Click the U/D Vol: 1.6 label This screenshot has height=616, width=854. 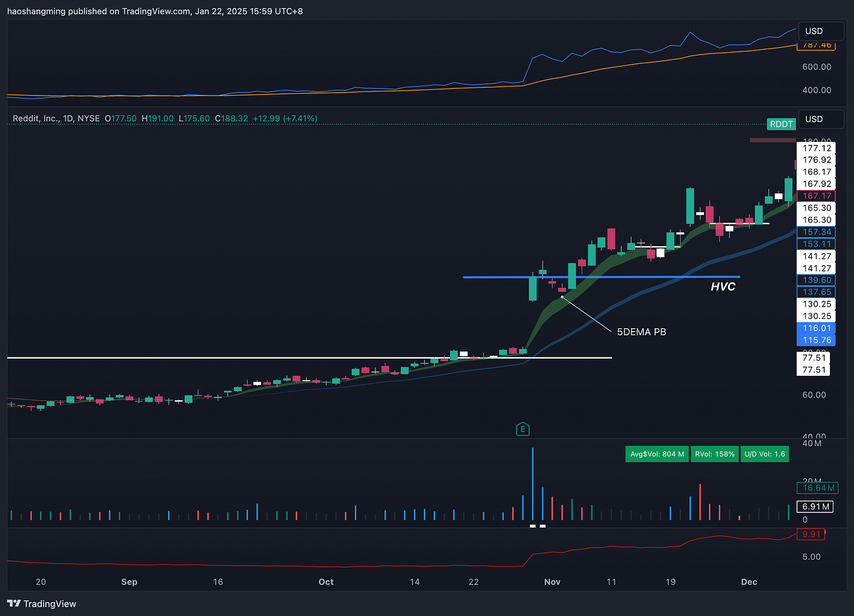764,454
